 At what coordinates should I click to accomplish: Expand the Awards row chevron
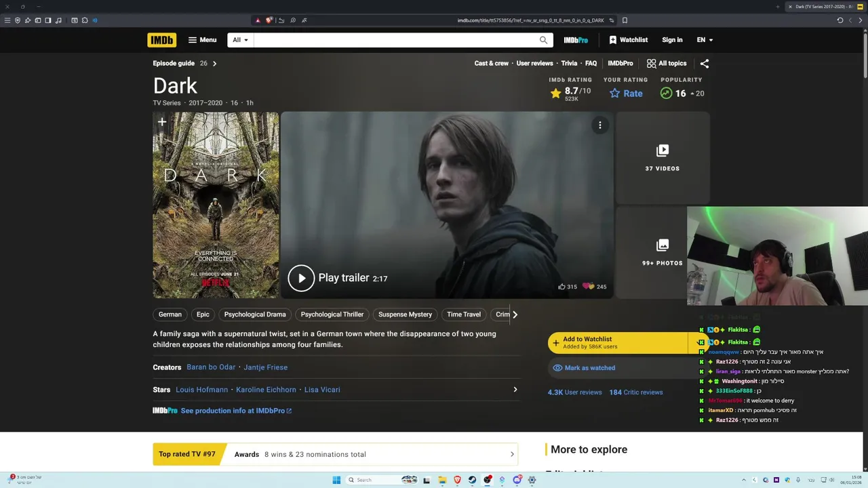513,455
